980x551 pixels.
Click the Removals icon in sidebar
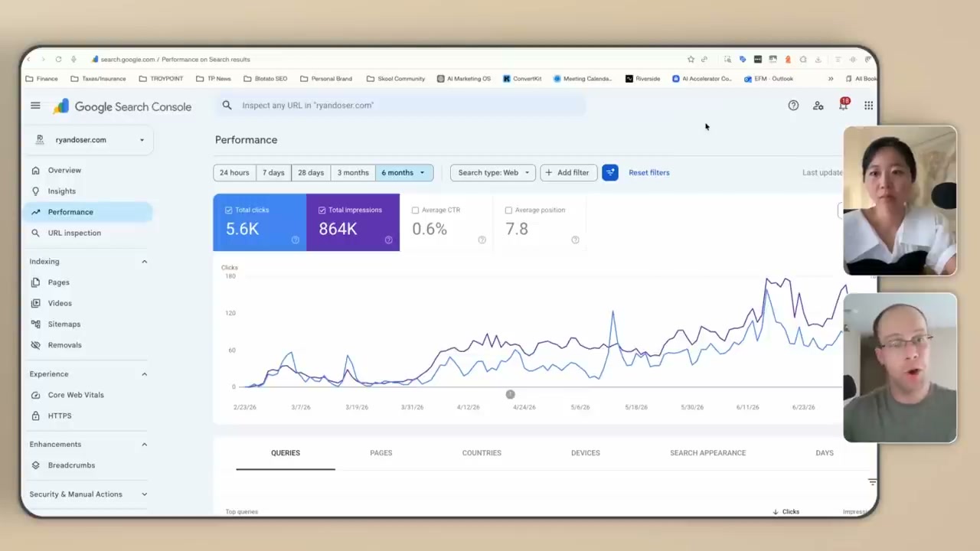point(35,345)
